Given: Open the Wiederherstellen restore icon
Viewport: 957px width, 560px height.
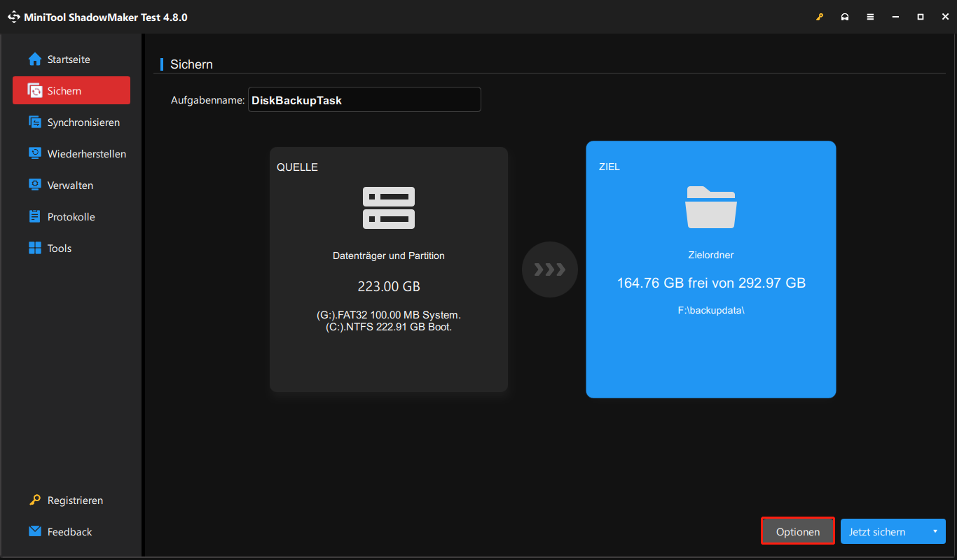Looking at the screenshot, I should pyautogui.click(x=35, y=153).
